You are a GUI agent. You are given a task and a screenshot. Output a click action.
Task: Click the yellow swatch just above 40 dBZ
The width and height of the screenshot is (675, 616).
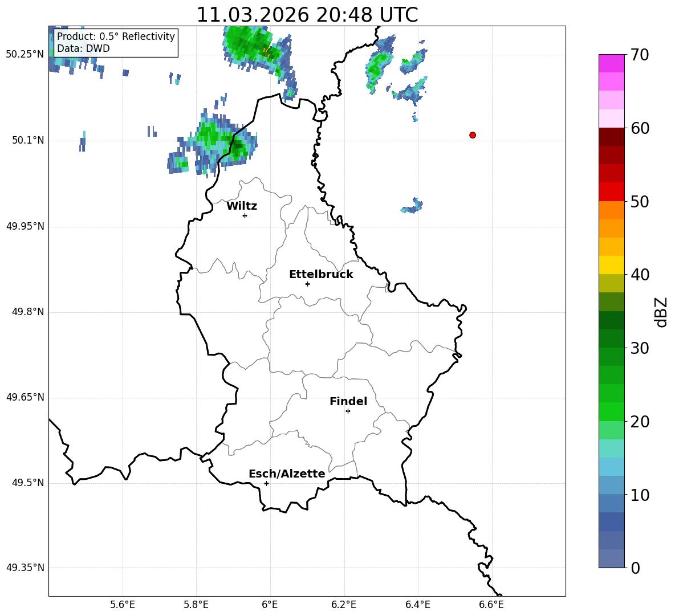coord(611,265)
